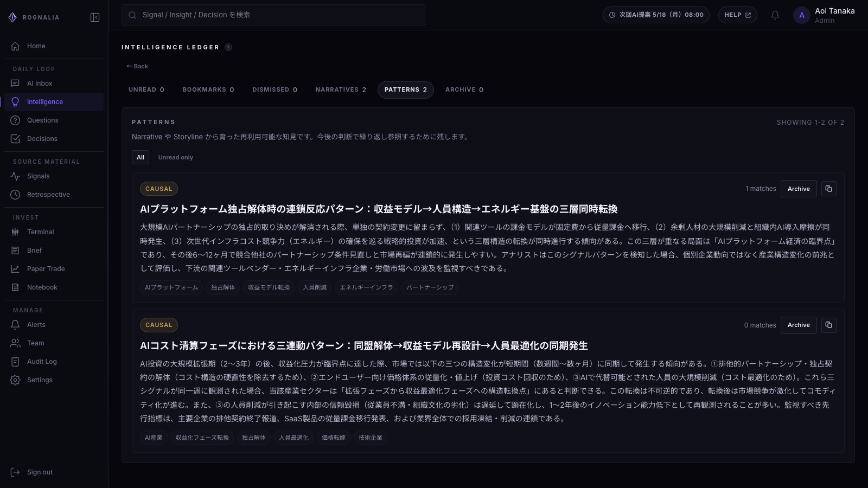Screen dimensions: 868x488
Task: Open Audit Log page
Action: (x=54, y=362)
